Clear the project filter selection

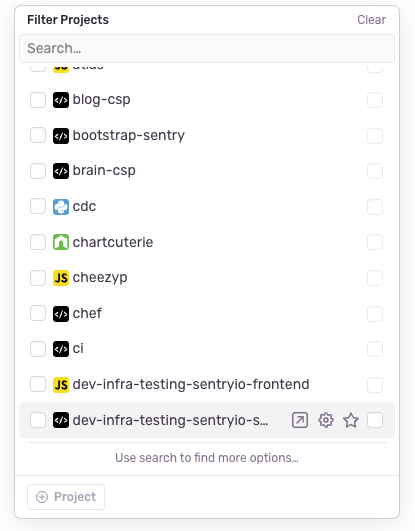click(371, 20)
